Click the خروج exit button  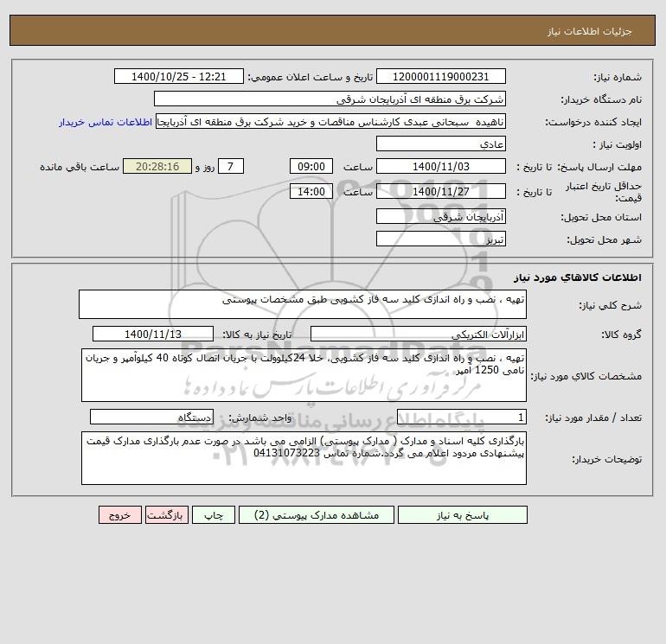(x=119, y=515)
